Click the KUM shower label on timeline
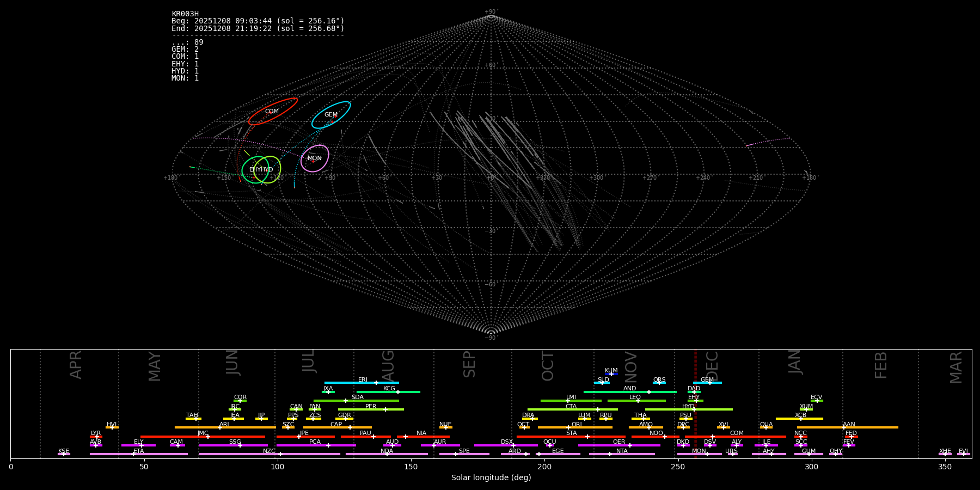The width and height of the screenshot is (980, 490). tap(611, 371)
